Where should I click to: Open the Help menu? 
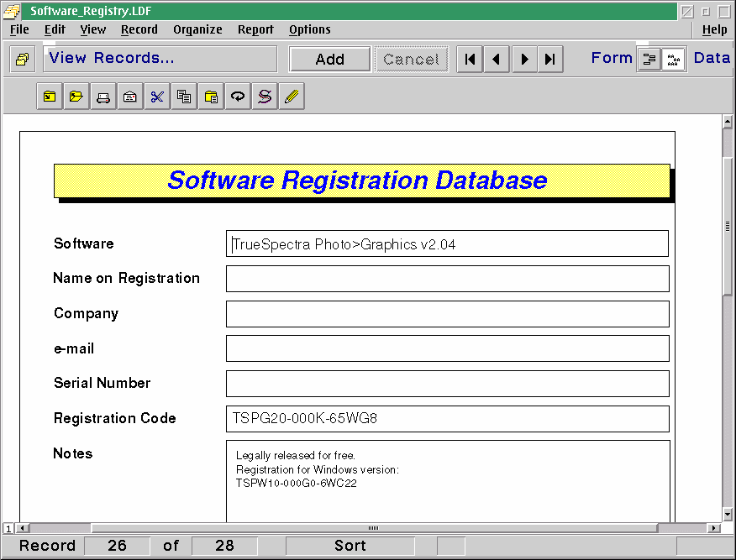click(714, 29)
